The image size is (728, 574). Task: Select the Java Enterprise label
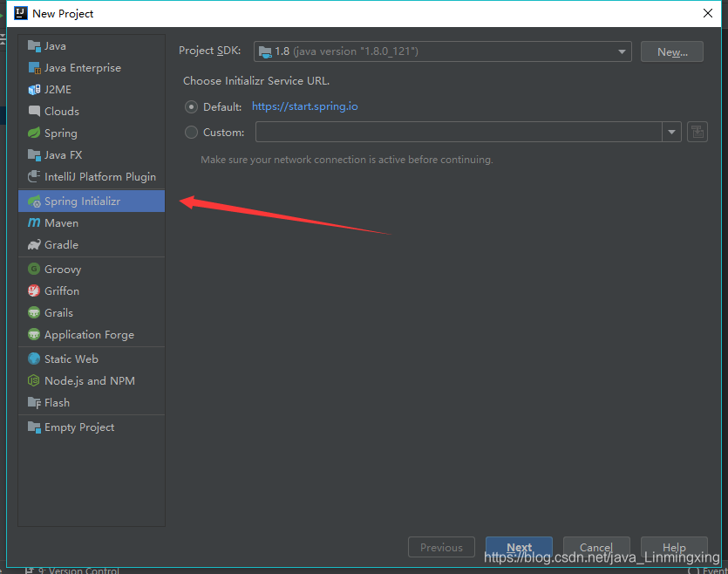(x=83, y=68)
